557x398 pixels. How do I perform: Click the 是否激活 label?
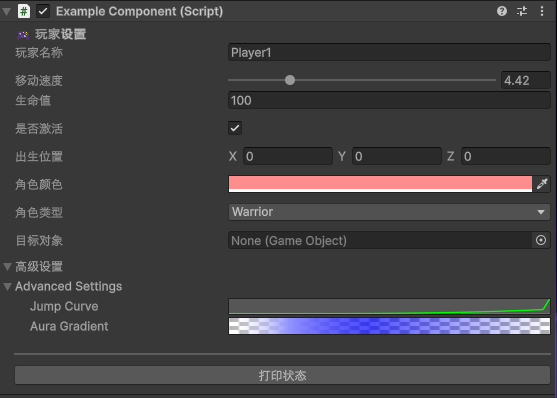(x=39, y=128)
